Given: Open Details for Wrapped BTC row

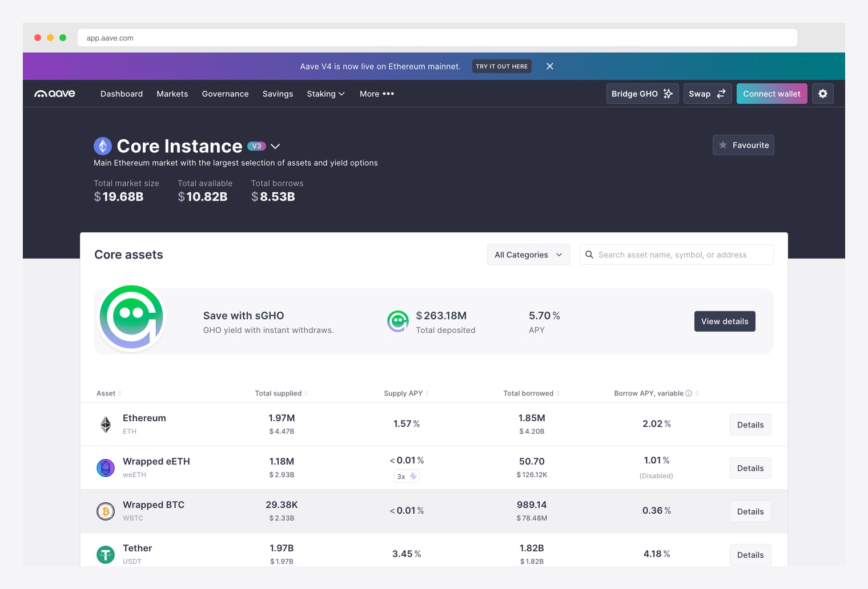Looking at the screenshot, I should [750, 511].
